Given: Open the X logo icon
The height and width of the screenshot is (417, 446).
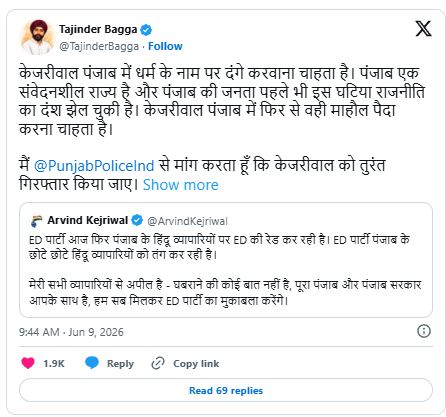Looking at the screenshot, I should tap(423, 28).
